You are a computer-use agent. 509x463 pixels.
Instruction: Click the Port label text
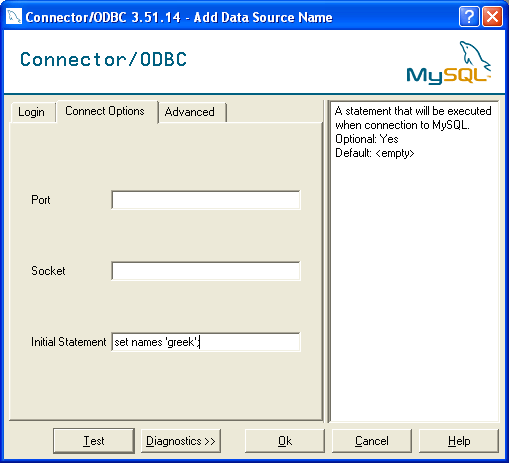point(41,200)
